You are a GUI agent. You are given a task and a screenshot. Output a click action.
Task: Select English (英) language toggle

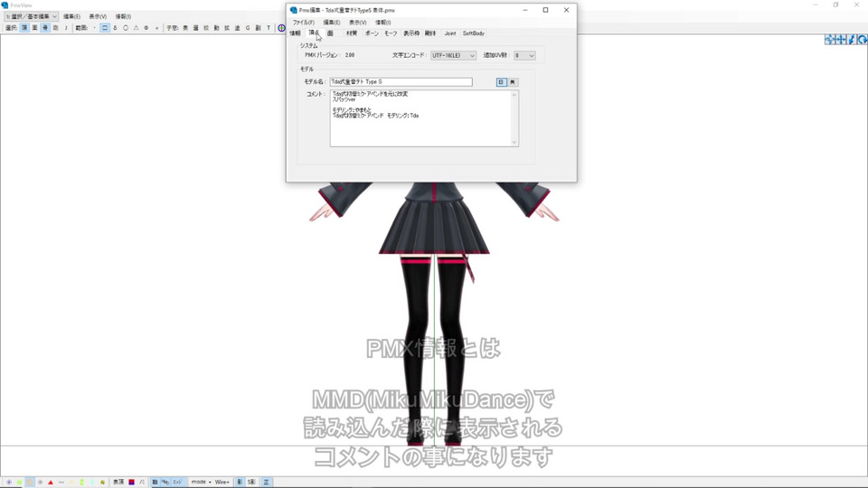(513, 82)
